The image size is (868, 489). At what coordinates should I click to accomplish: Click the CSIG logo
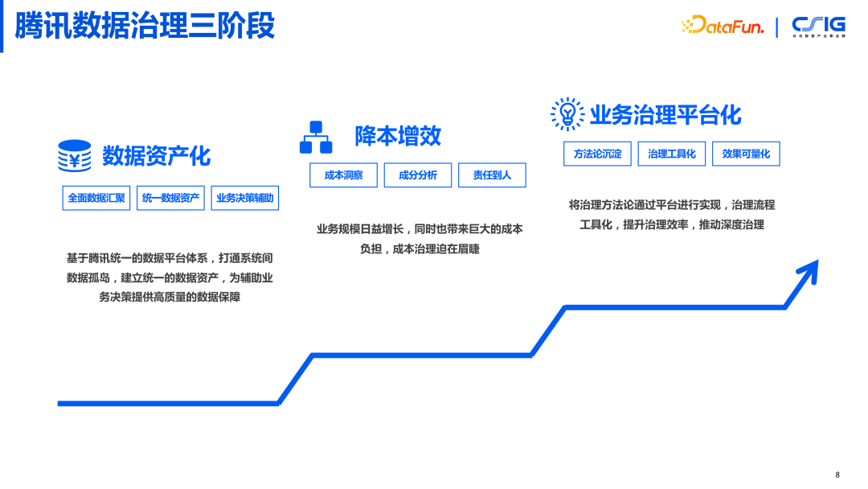819,26
